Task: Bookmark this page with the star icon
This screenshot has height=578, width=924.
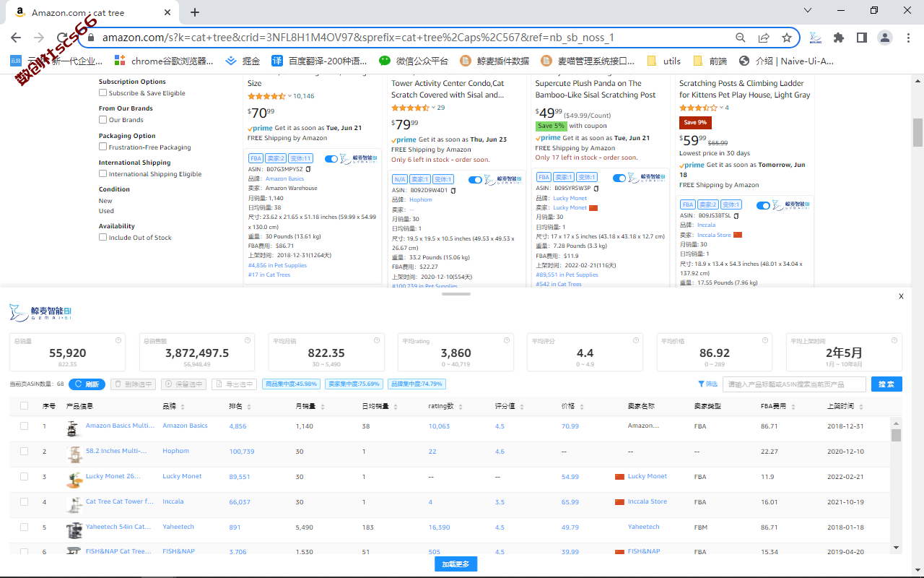Action: pyautogui.click(x=787, y=38)
